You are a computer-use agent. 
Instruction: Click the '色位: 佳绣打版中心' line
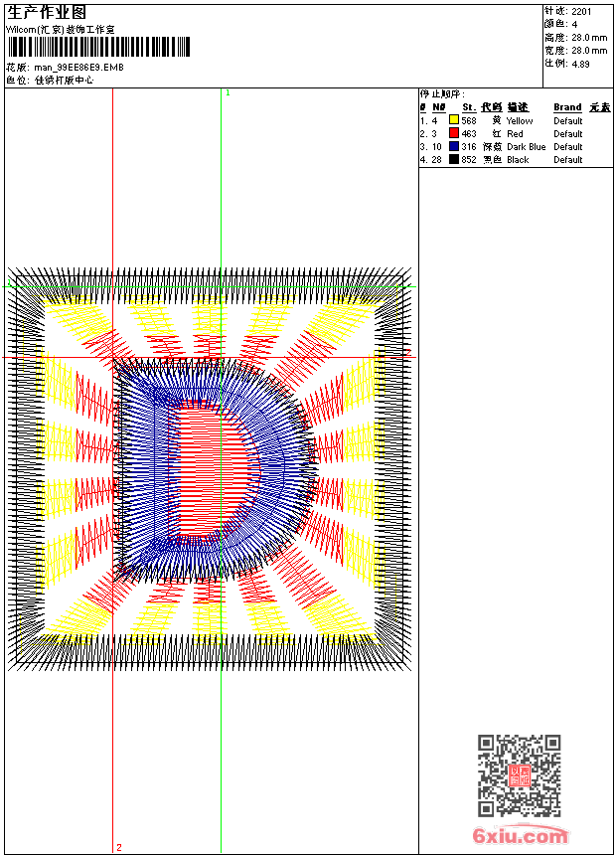pos(50,81)
